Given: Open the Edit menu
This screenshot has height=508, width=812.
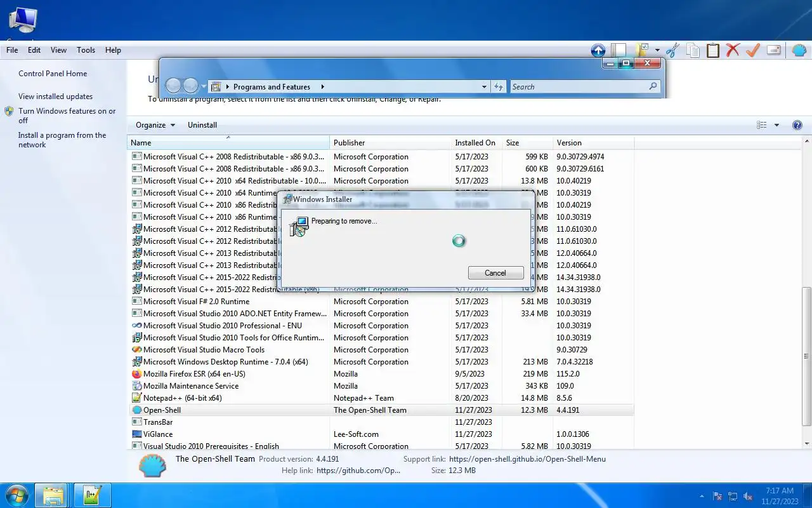Looking at the screenshot, I should [34, 50].
